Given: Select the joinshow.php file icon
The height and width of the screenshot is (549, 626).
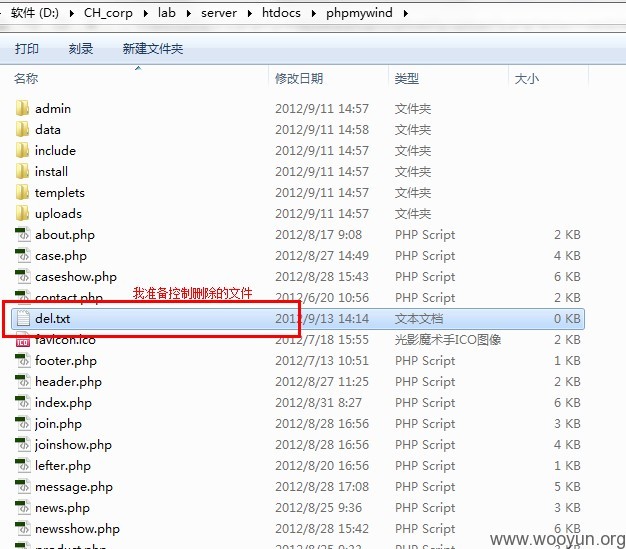Looking at the screenshot, I should tap(22, 444).
